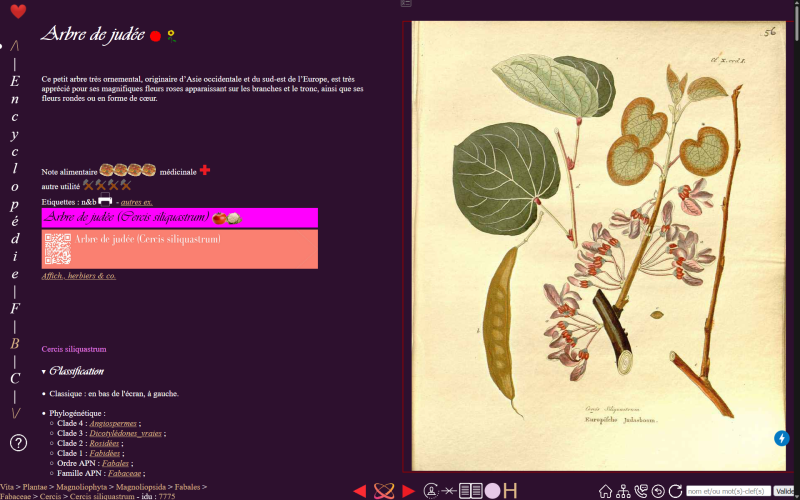Viewport: 800px width, 500px height.
Task: Click the salmon label banner text
Action: click(x=148, y=239)
